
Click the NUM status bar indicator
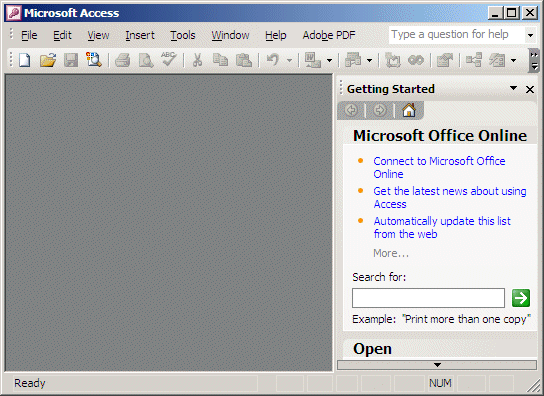[x=440, y=383]
